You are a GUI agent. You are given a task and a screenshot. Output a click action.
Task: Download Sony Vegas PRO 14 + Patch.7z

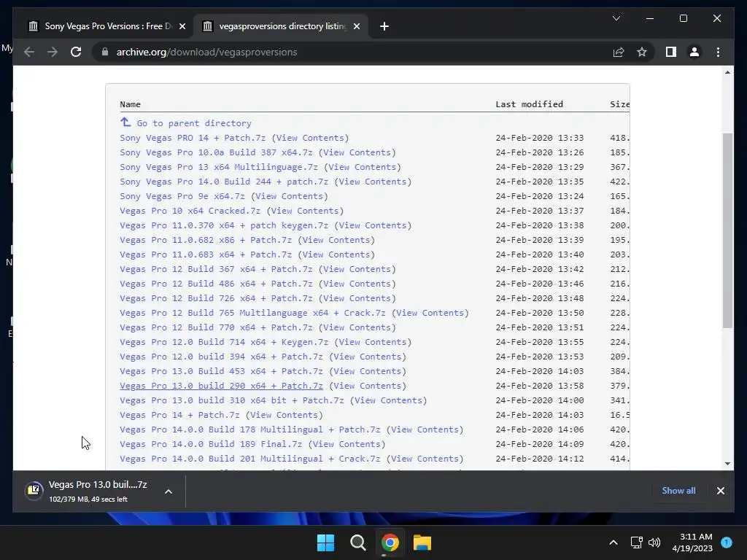coord(193,138)
